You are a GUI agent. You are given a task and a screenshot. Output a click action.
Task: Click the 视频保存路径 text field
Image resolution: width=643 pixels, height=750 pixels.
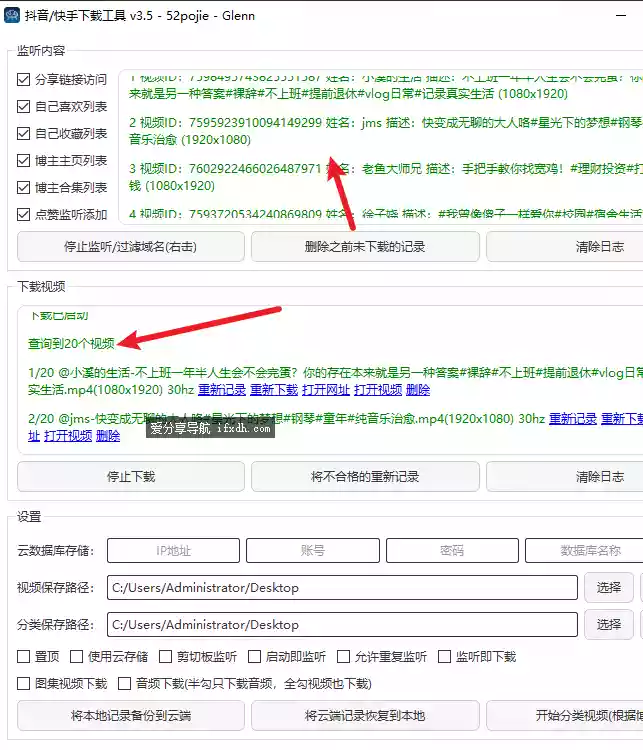tap(342, 587)
